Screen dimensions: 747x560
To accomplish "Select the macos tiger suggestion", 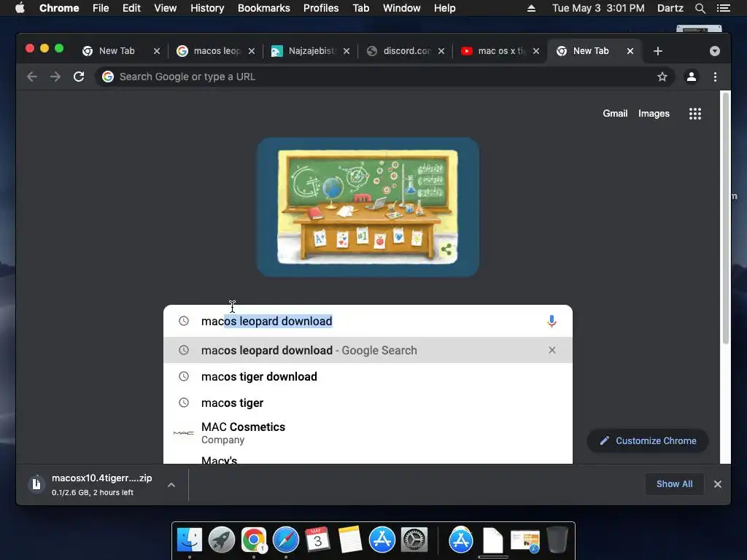I will click(368, 402).
